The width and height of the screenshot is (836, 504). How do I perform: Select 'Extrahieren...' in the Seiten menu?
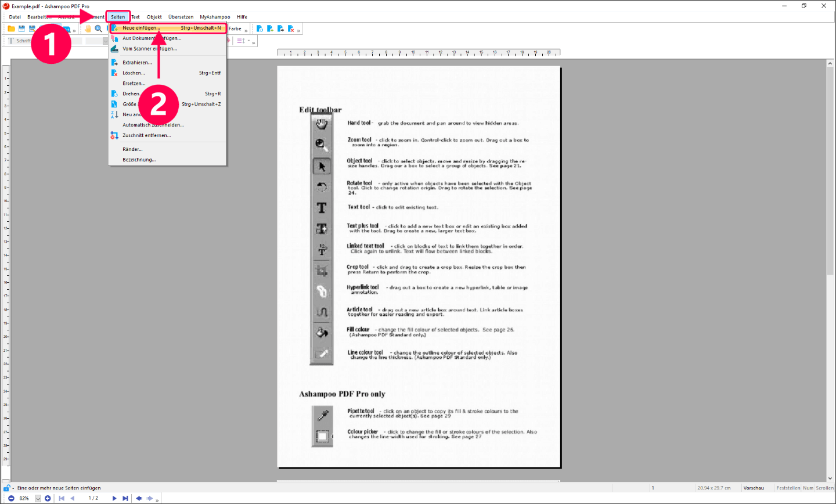[x=167, y=63]
